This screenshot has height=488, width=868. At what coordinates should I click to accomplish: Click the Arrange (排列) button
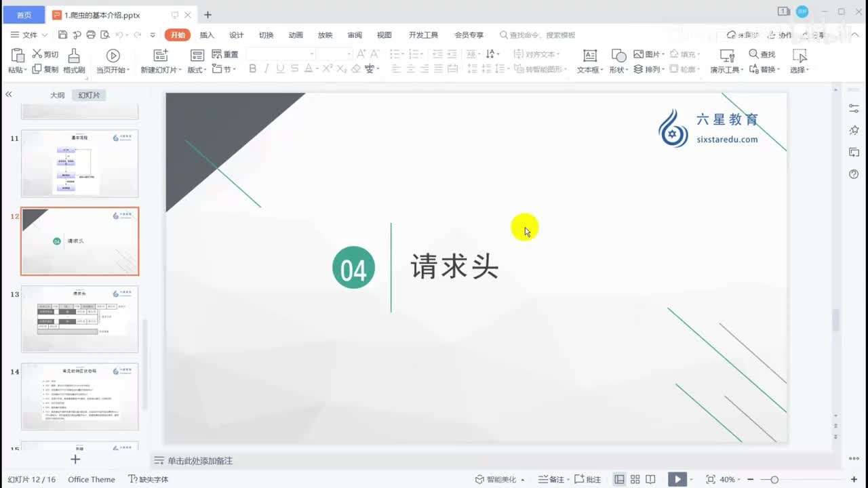click(x=649, y=69)
